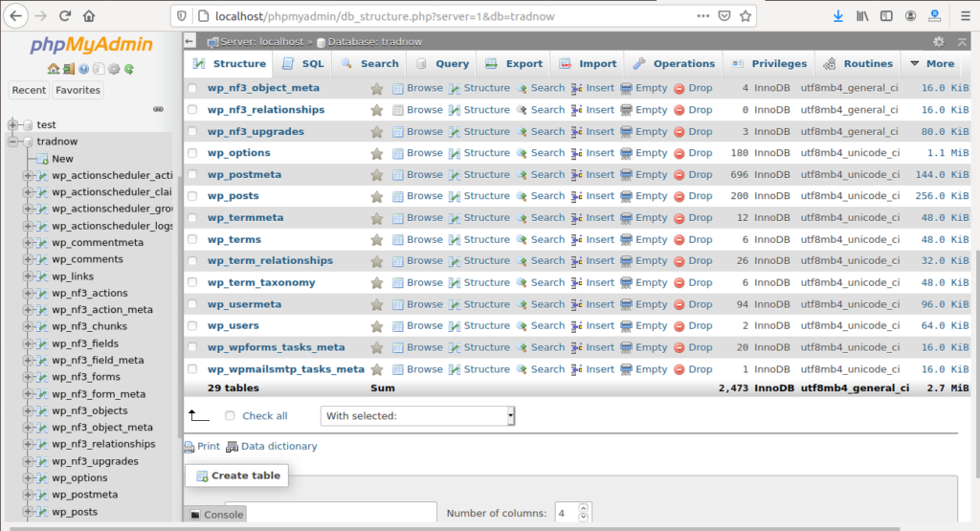Click Empty icon in wp_term_taxonomy row
980x531 pixels.
coord(626,283)
